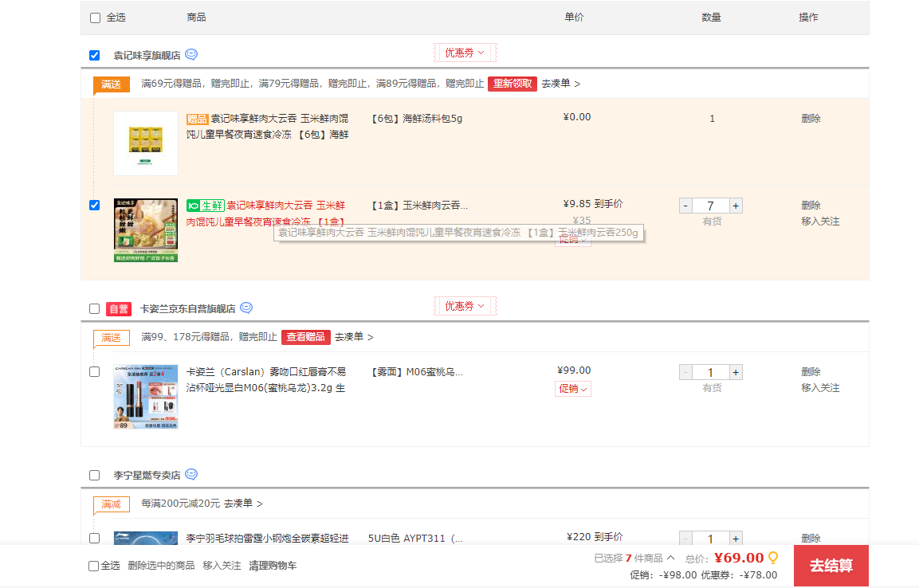
Task: Open chat with 卡姿兰京东自营旗舰店 customer service
Action: click(x=246, y=308)
